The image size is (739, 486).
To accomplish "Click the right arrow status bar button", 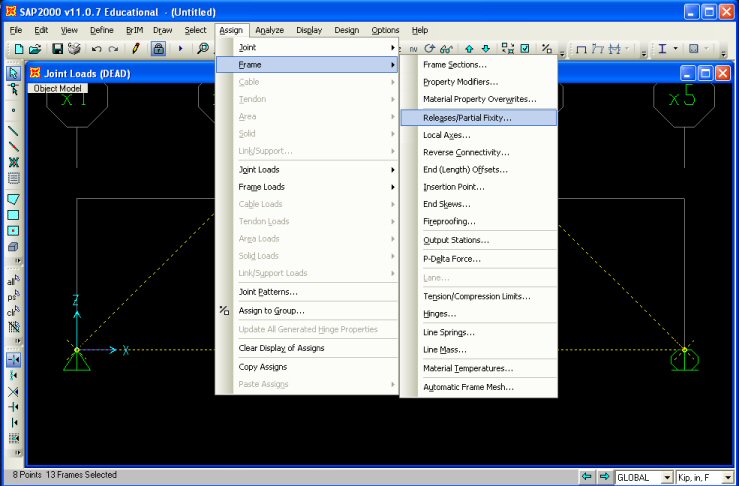I will pos(604,477).
